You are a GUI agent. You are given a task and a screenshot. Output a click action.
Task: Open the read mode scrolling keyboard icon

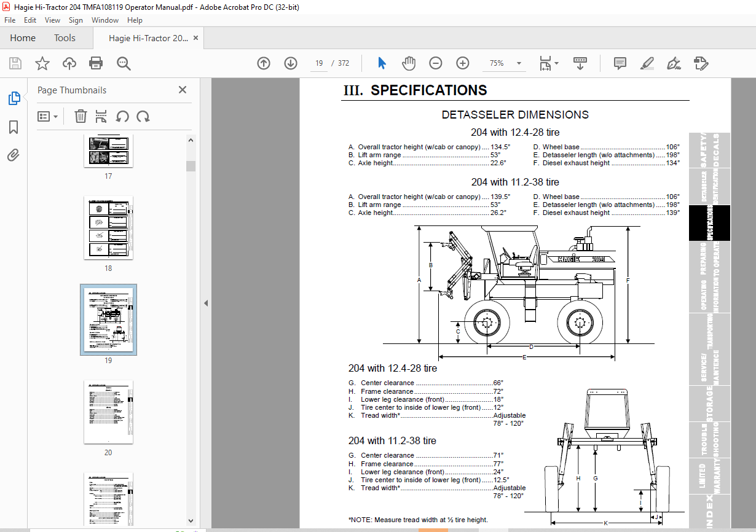coord(581,63)
